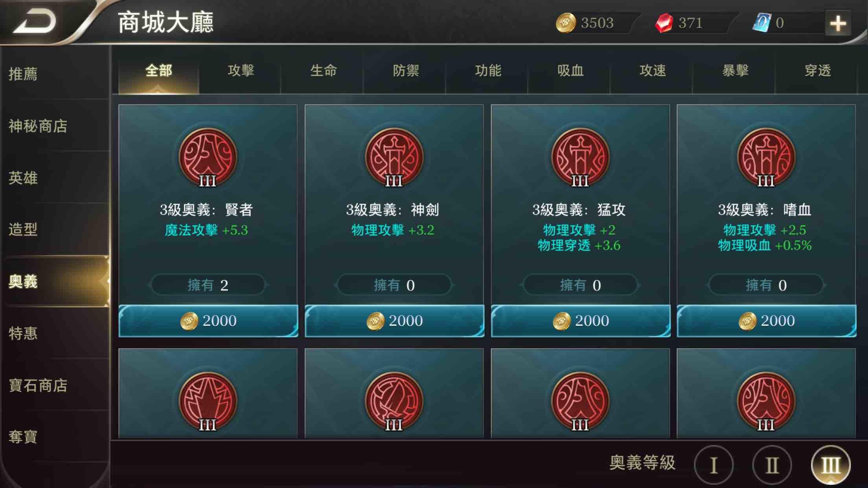
Task: Open the 吸血 filter tab
Action: pyautogui.click(x=570, y=71)
